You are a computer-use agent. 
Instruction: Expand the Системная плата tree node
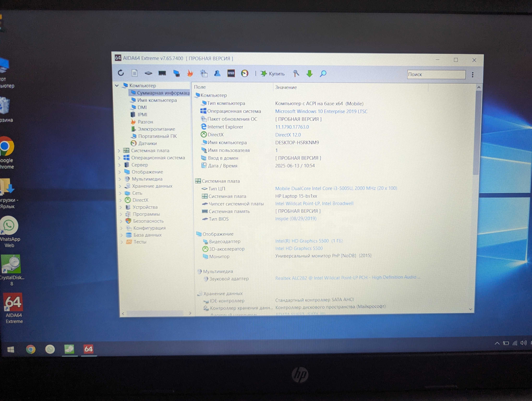click(119, 151)
